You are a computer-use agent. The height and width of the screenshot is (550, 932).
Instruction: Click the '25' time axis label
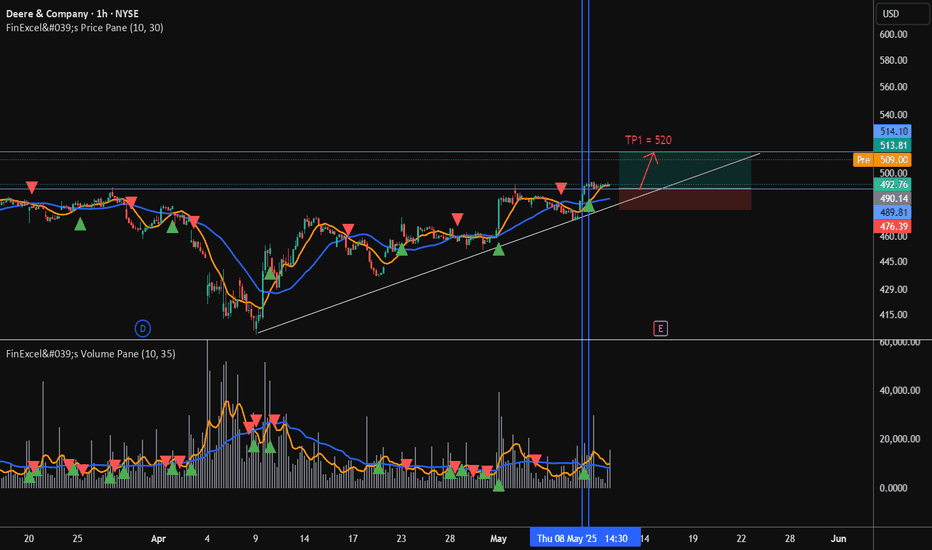(x=77, y=539)
